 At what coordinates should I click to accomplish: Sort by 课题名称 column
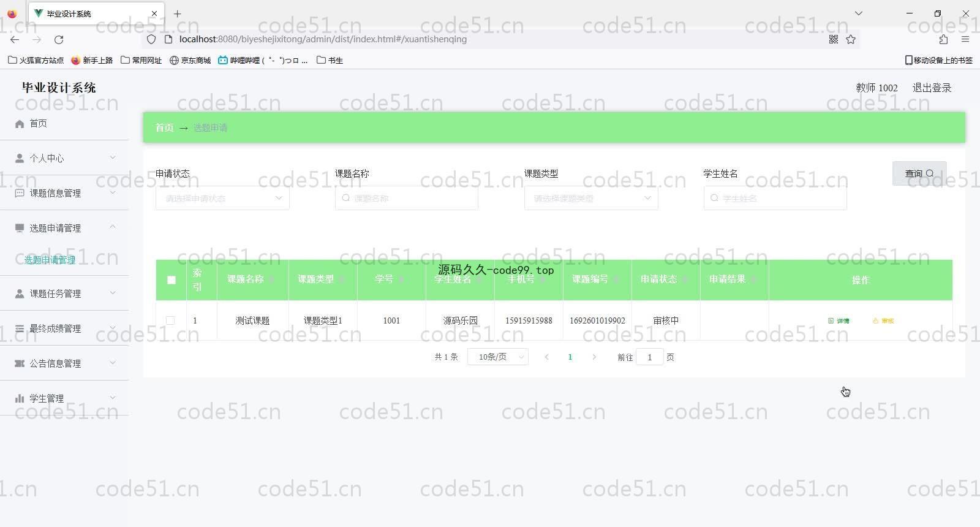271,279
